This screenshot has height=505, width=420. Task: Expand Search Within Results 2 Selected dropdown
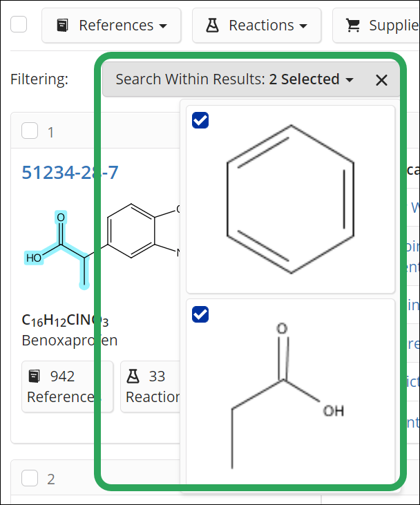(234, 79)
